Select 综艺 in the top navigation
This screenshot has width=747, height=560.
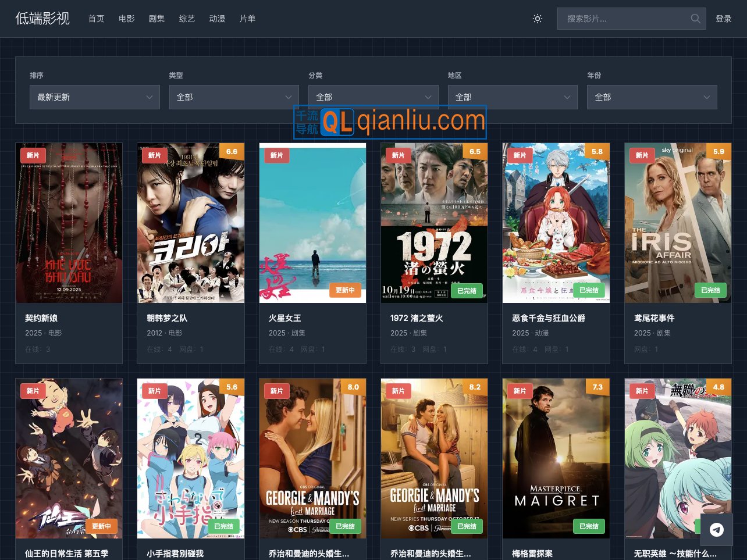click(187, 19)
